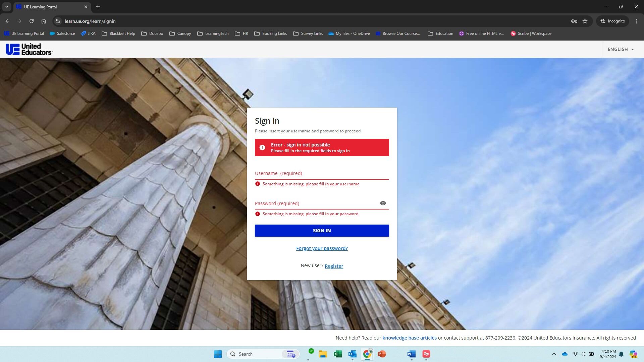Image resolution: width=644 pixels, height=362 pixels.
Task: Toggle password visibility eye icon
Action: [383, 203]
